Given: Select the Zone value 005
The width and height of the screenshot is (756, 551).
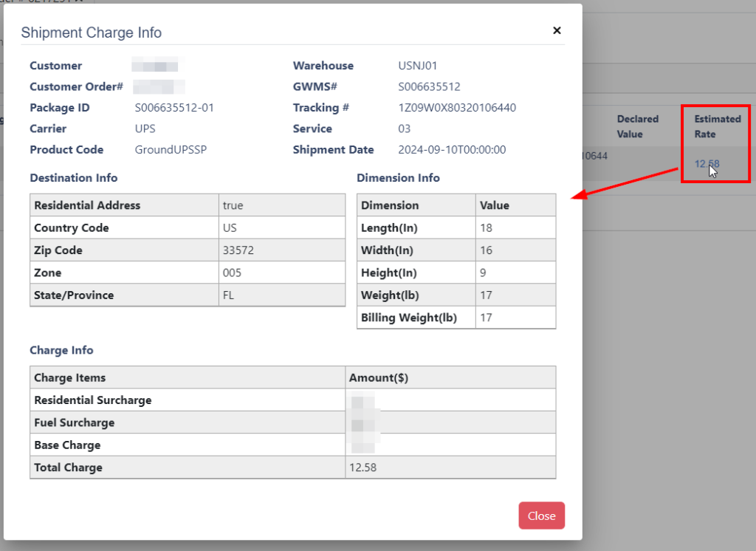Looking at the screenshot, I should [232, 273].
